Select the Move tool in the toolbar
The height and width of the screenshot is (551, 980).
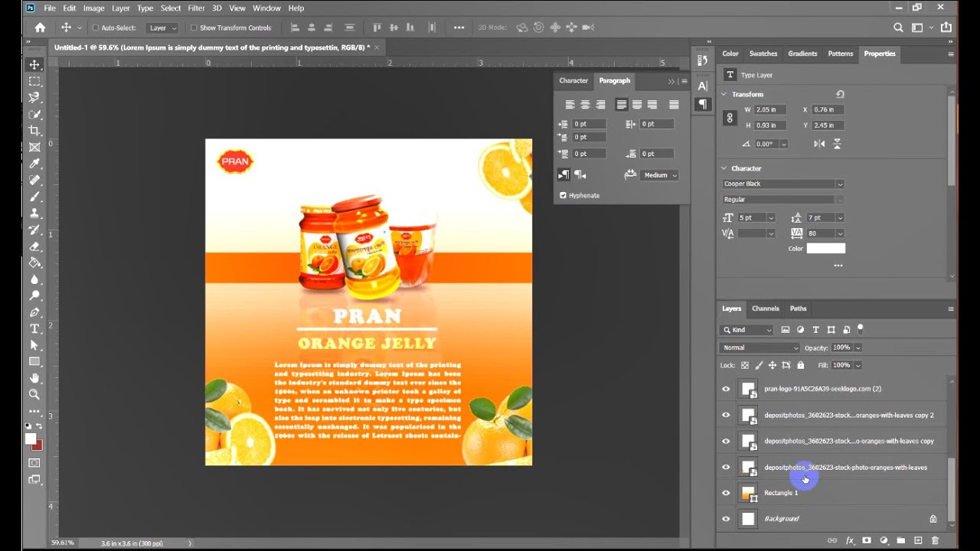34,65
